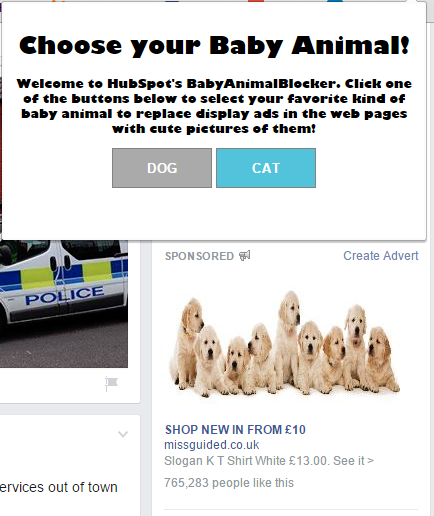Click the empty popup area below the buttons

[214, 213]
